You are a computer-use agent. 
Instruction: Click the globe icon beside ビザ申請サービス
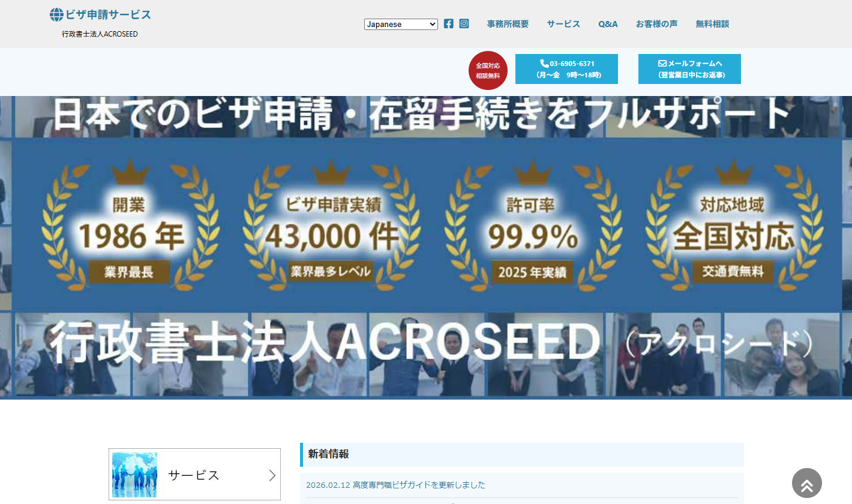click(x=57, y=14)
